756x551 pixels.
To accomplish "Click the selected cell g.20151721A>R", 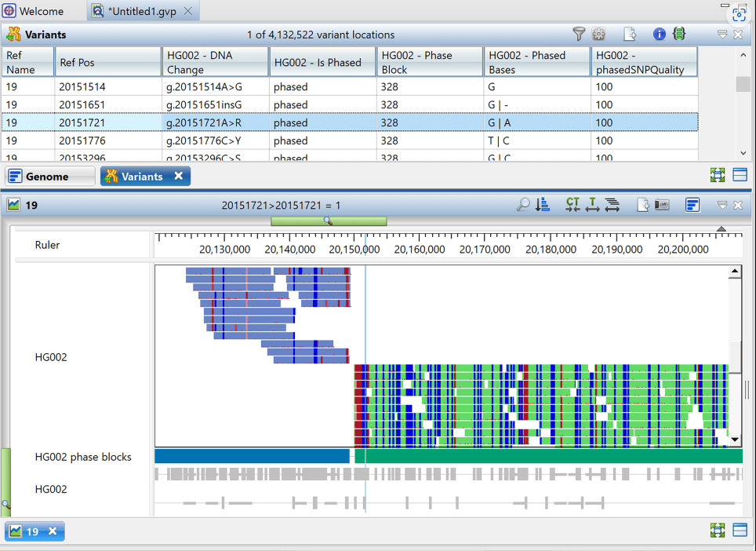I will (x=216, y=122).
